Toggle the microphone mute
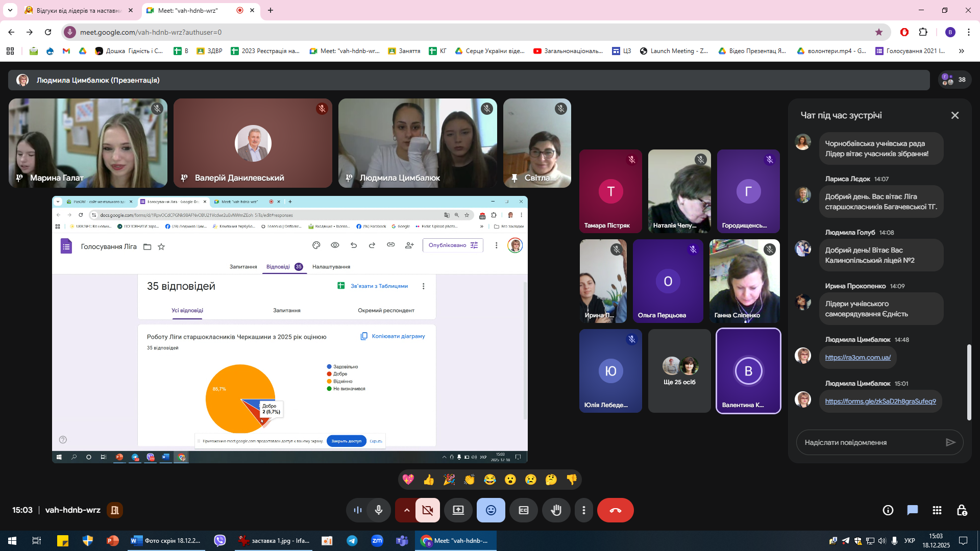The width and height of the screenshot is (980, 551). [379, 510]
